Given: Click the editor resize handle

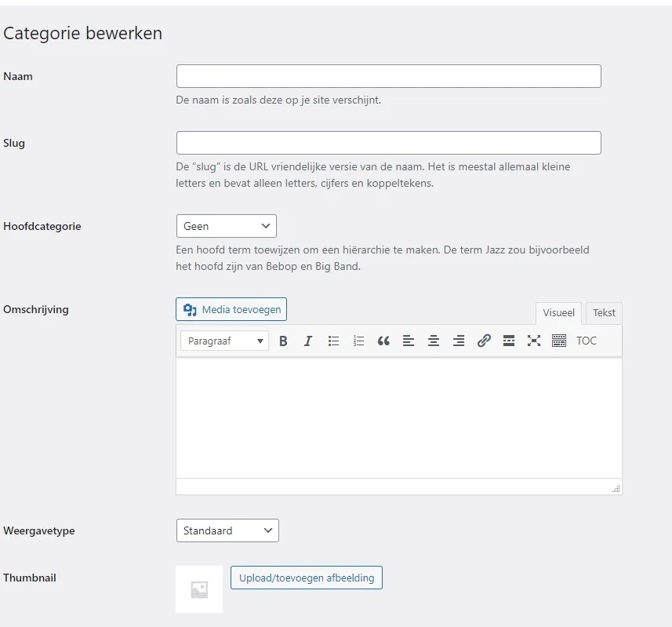Looking at the screenshot, I should [616, 488].
